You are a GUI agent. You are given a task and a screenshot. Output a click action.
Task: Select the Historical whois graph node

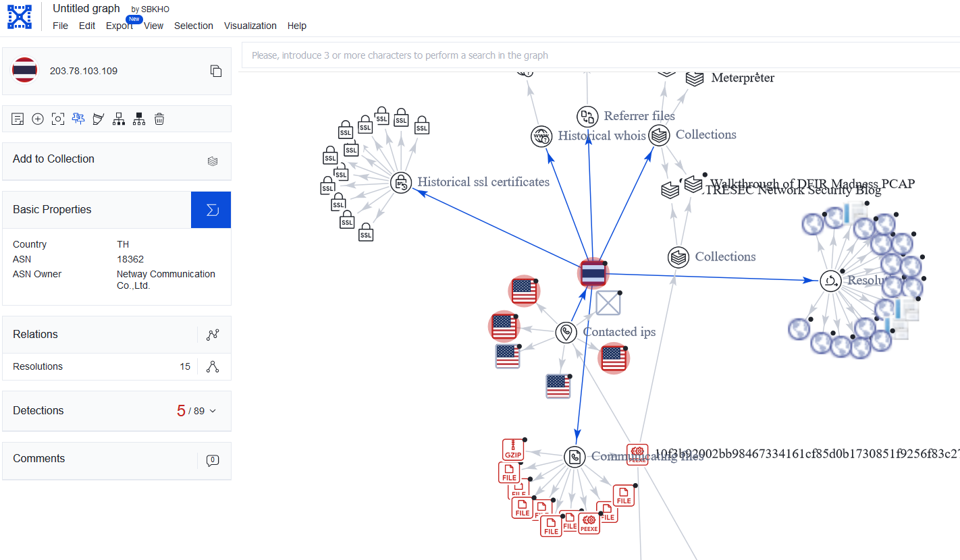click(x=541, y=136)
